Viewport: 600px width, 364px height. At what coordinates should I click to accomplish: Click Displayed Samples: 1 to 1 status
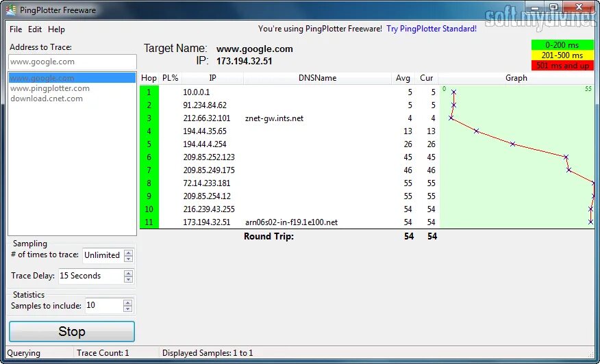coord(208,353)
